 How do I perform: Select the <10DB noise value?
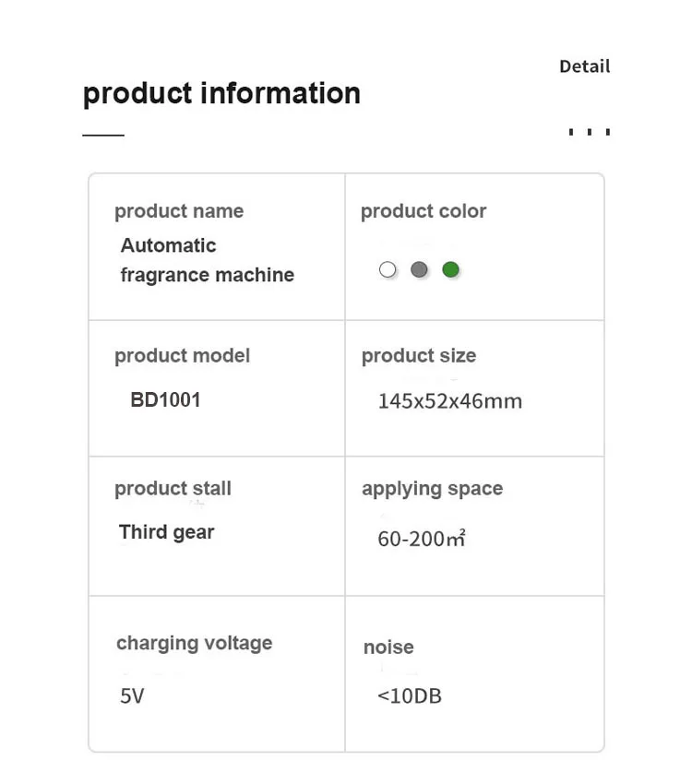click(409, 696)
